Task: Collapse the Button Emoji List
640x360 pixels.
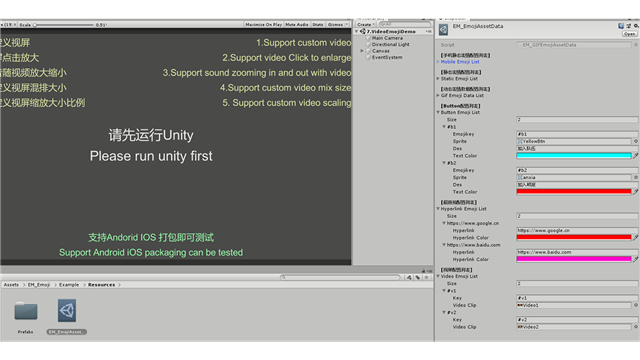Action: [438, 113]
